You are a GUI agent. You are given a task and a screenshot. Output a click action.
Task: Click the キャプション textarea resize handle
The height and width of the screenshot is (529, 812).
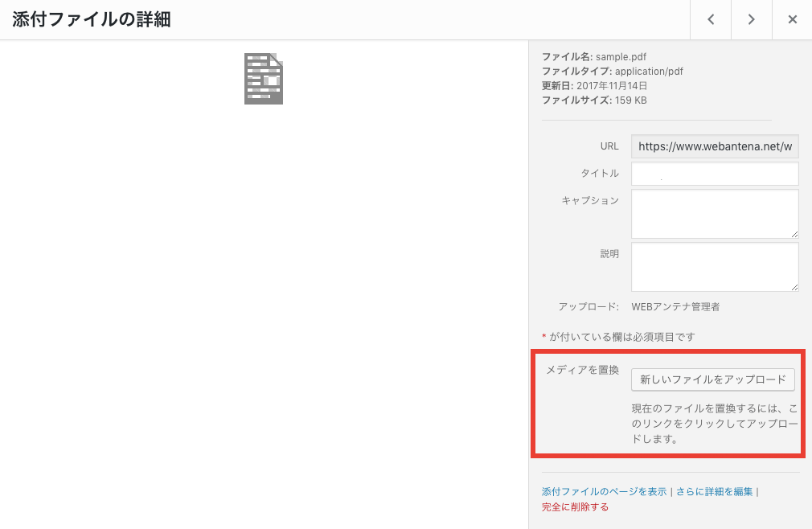click(794, 234)
